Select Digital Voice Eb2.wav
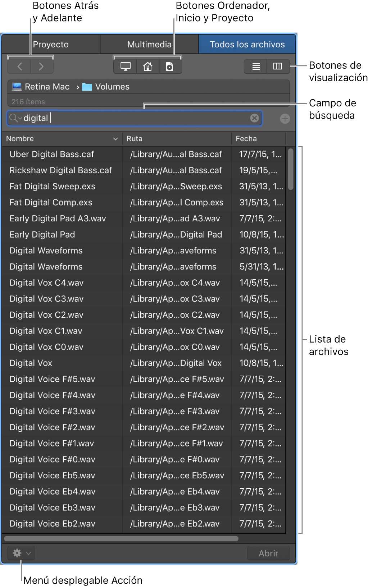Image resolution: width=377 pixels, height=588 pixels. 144,524
